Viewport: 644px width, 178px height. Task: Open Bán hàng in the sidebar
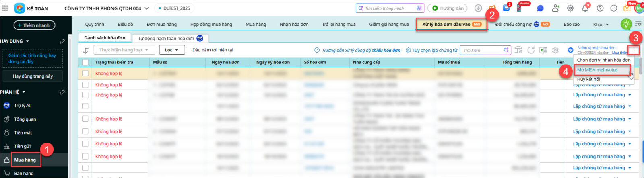tap(24, 174)
